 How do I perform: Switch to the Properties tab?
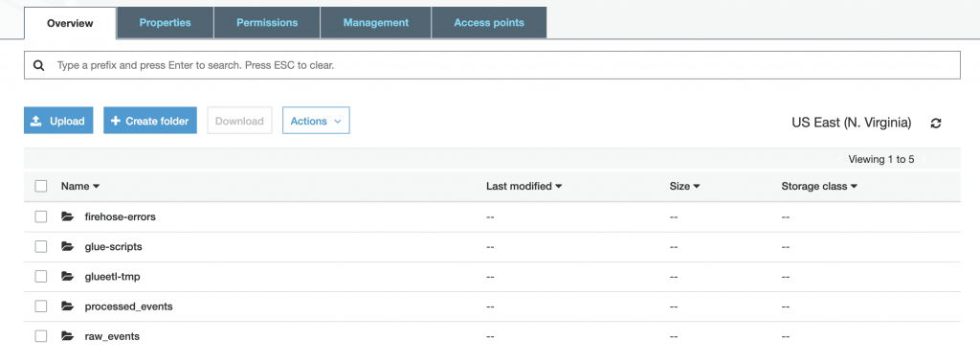tap(165, 23)
